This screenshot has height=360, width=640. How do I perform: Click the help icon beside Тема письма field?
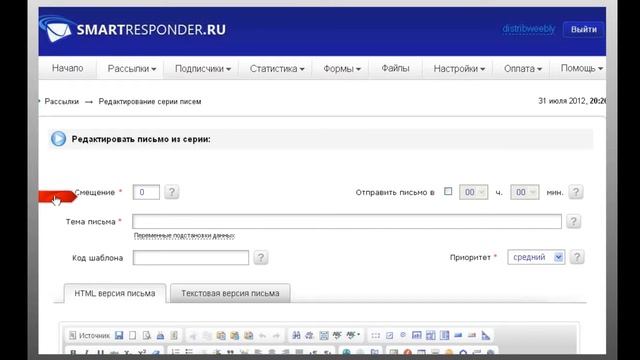pos(573,221)
